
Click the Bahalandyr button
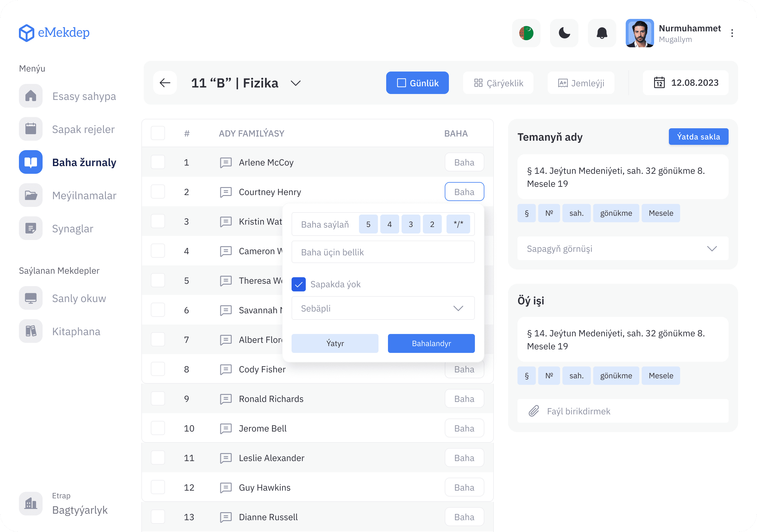[431, 343]
